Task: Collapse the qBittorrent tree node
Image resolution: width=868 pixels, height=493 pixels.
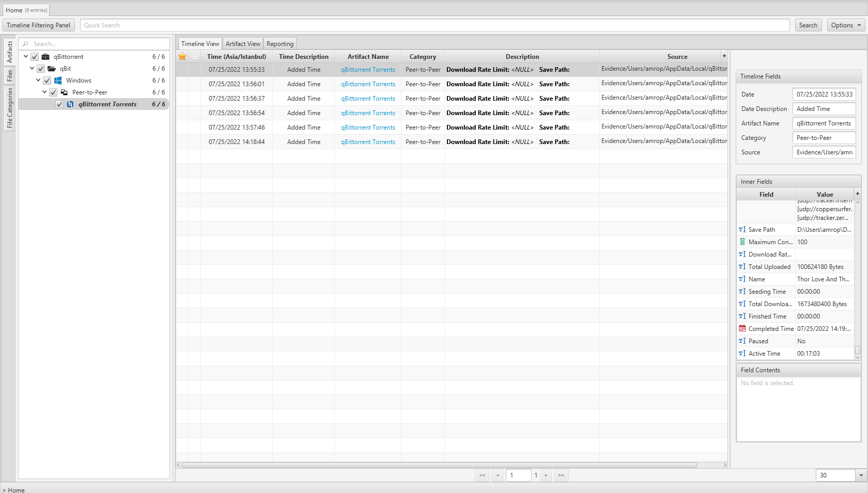Action: click(25, 56)
